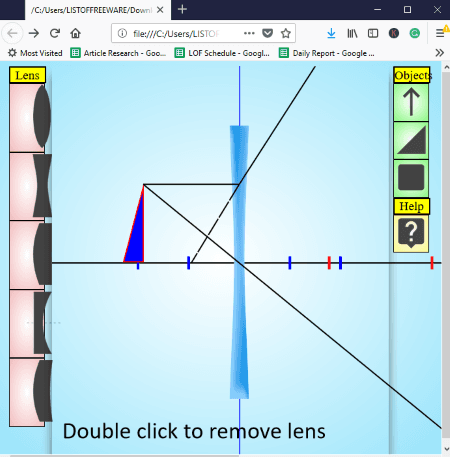
Task: Show site information icon in address bar
Action: click(122, 33)
